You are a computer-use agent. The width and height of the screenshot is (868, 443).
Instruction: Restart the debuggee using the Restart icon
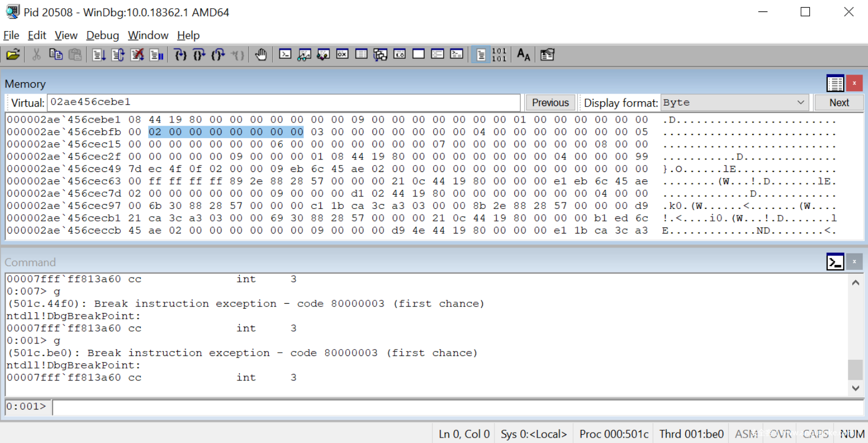118,54
